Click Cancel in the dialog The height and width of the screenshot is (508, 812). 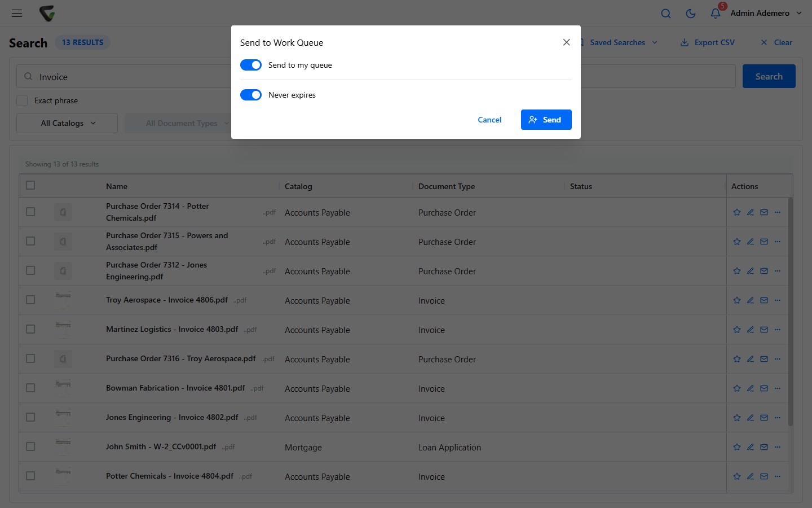[x=489, y=120]
